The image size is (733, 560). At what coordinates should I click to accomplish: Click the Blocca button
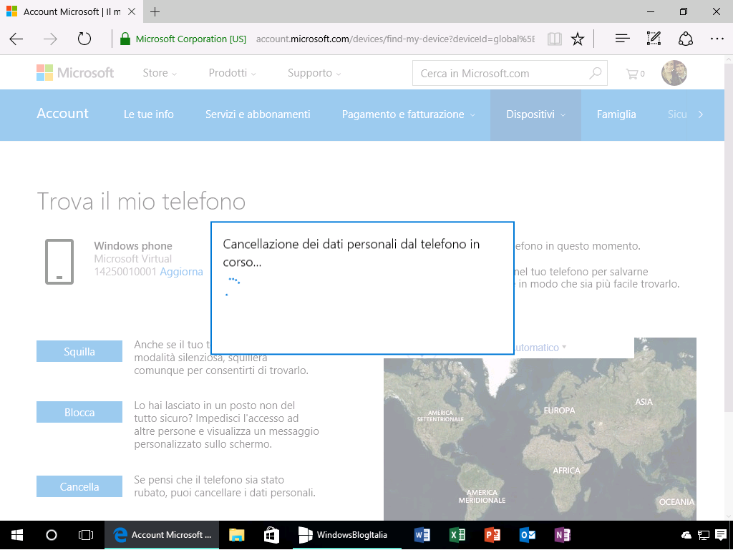click(x=79, y=412)
